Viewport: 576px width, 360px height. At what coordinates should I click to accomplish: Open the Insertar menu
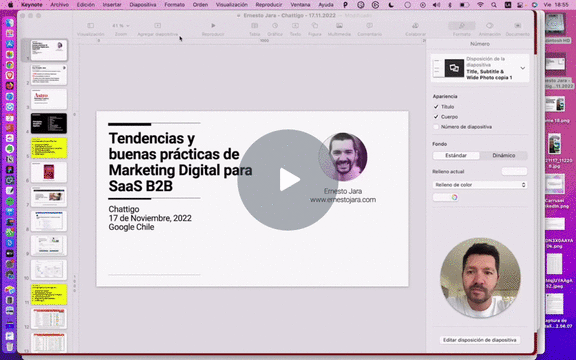coord(112,5)
